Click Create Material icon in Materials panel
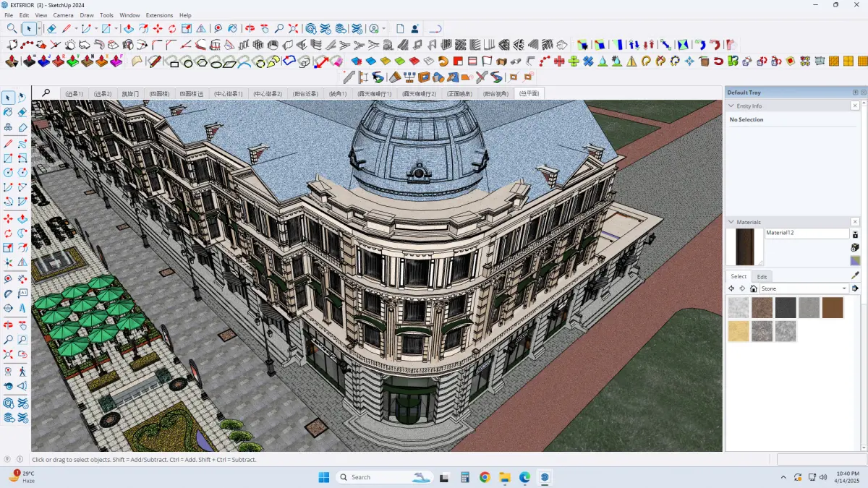The width and height of the screenshot is (868, 488). click(855, 247)
